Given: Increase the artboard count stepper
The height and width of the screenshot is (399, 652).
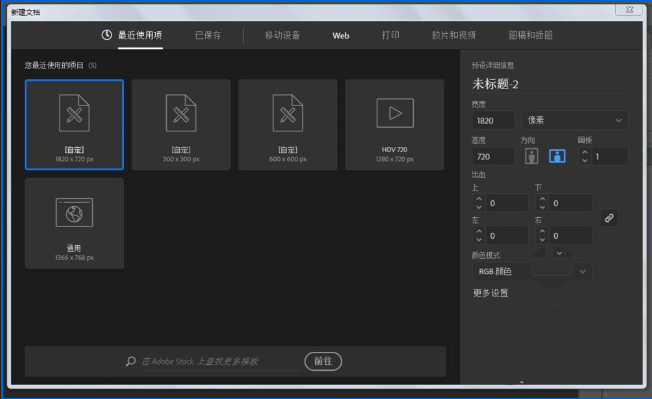Looking at the screenshot, I should coord(585,152).
